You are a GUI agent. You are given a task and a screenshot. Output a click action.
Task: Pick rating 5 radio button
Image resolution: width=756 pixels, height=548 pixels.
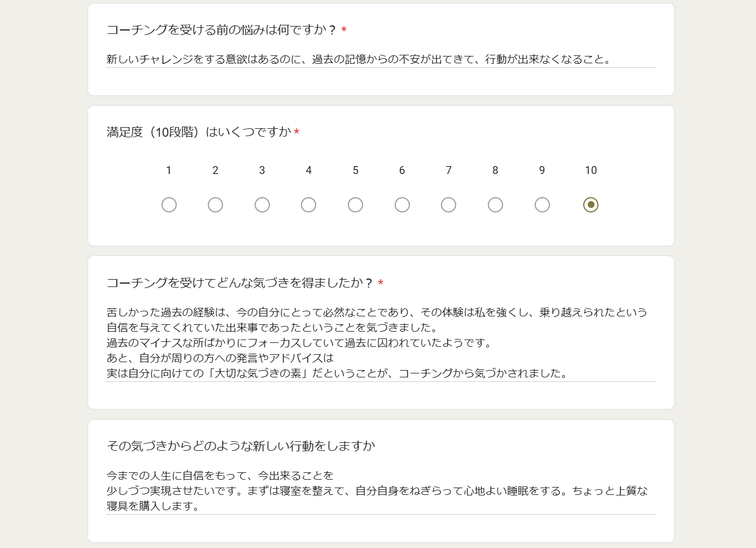click(x=355, y=205)
